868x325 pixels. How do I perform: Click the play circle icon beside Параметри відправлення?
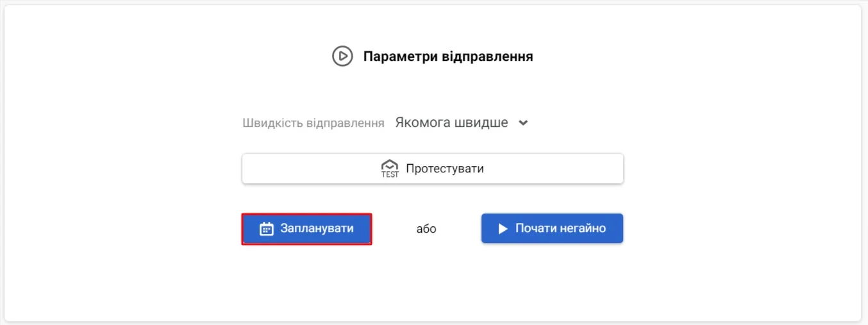pyautogui.click(x=342, y=56)
